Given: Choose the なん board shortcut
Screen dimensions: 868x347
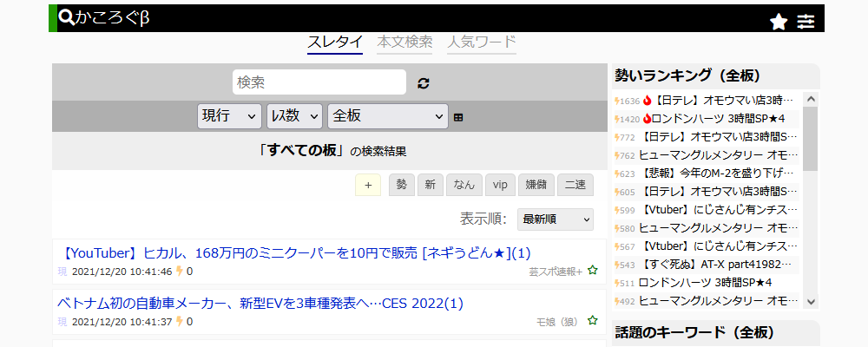Looking at the screenshot, I should point(464,186).
